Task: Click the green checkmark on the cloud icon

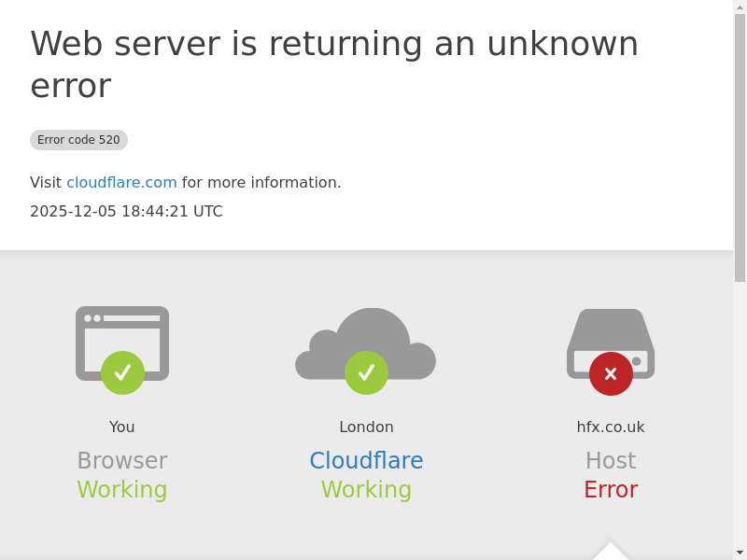Action: (x=366, y=372)
